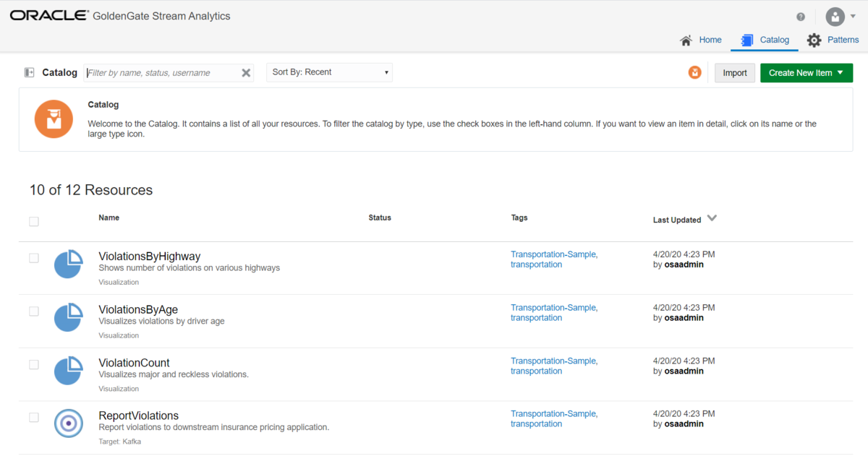Screen dimensions: 868x456
Task: Open the ViolationsByHighway pie chart icon
Action: coord(69,264)
